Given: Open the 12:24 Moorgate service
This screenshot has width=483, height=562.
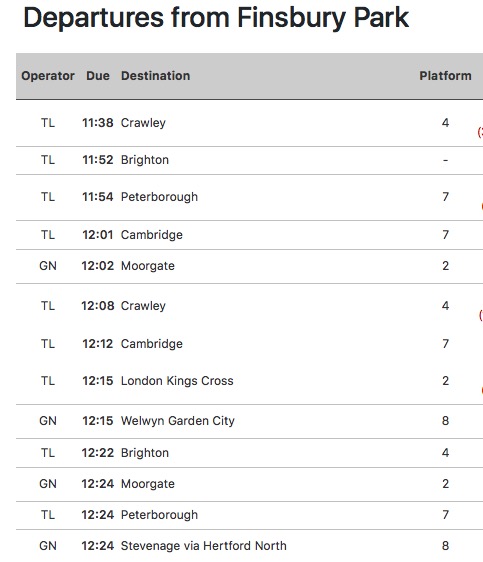Looking at the screenshot, I should point(249,484).
